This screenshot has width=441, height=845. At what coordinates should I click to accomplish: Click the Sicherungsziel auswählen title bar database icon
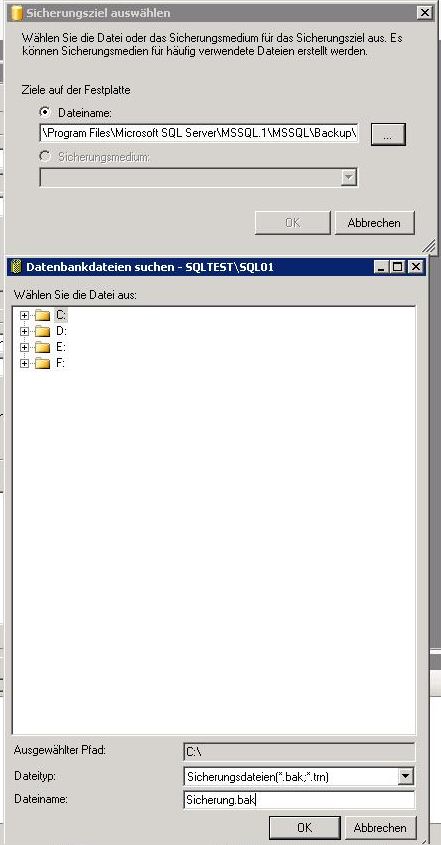point(17,13)
